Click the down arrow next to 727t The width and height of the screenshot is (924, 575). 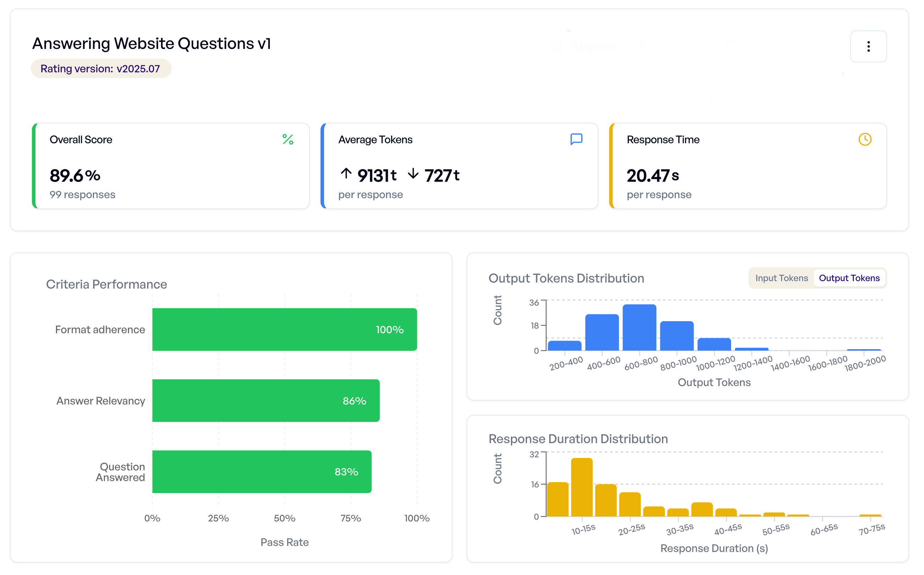coord(413,174)
